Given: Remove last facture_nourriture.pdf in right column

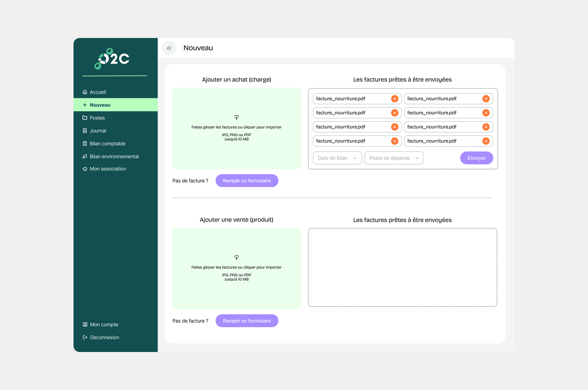Looking at the screenshot, I should pos(486,141).
